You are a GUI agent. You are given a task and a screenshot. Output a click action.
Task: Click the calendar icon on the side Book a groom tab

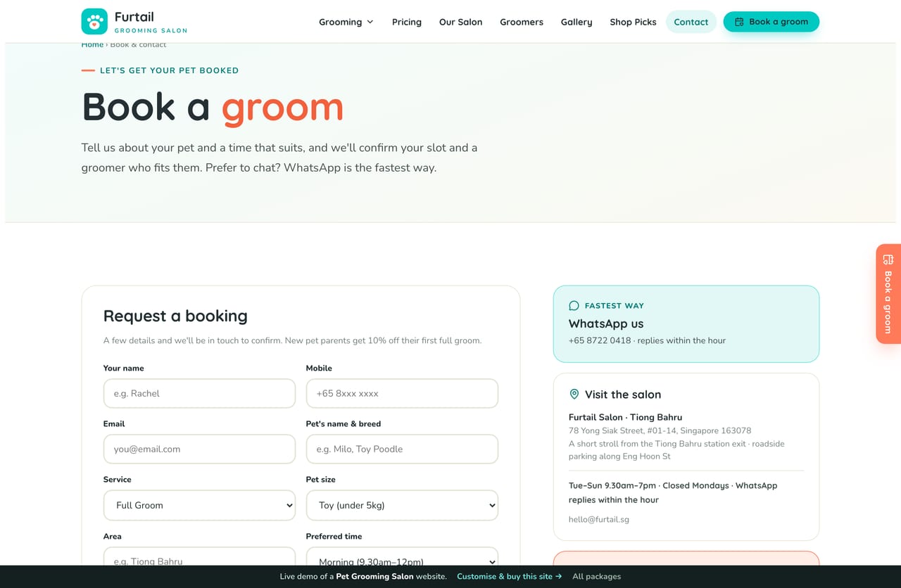[888, 260]
